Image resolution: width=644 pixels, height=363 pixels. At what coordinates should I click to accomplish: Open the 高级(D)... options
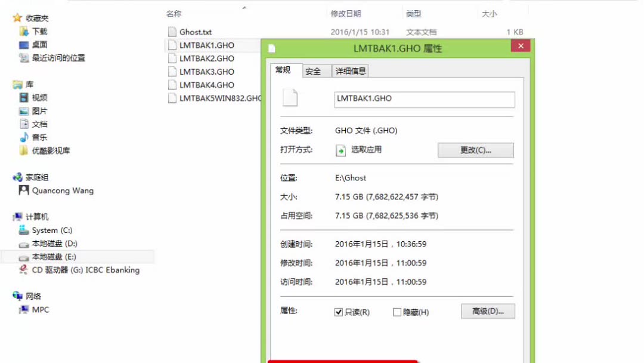click(x=488, y=310)
